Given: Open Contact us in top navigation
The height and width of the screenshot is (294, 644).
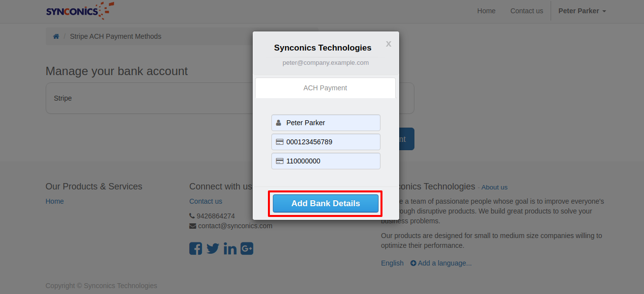Looking at the screenshot, I should click(x=527, y=11).
